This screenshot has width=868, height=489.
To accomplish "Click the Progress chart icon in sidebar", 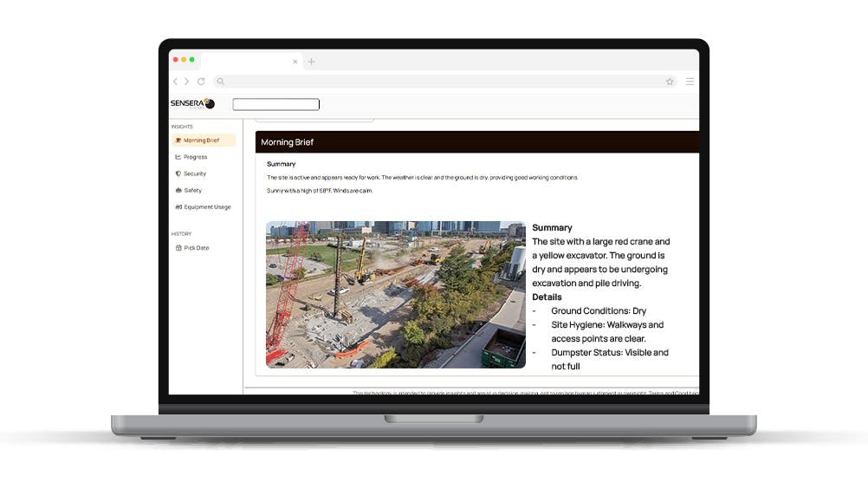I will point(178,157).
